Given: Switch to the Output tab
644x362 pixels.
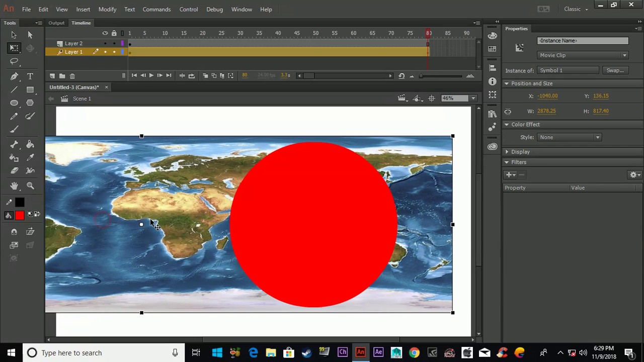Looking at the screenshot, I should (x=56, y=23).
